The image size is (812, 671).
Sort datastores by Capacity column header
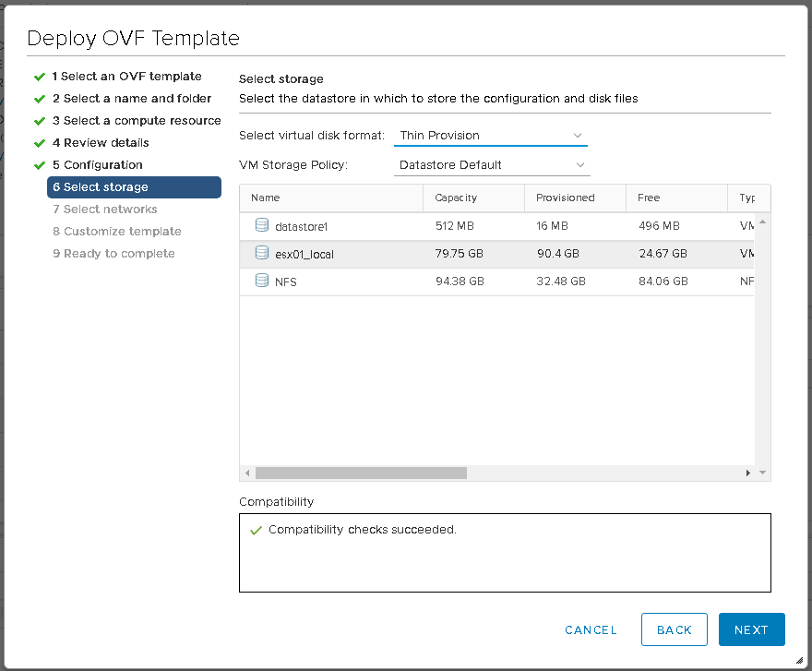tap(457, 198)
